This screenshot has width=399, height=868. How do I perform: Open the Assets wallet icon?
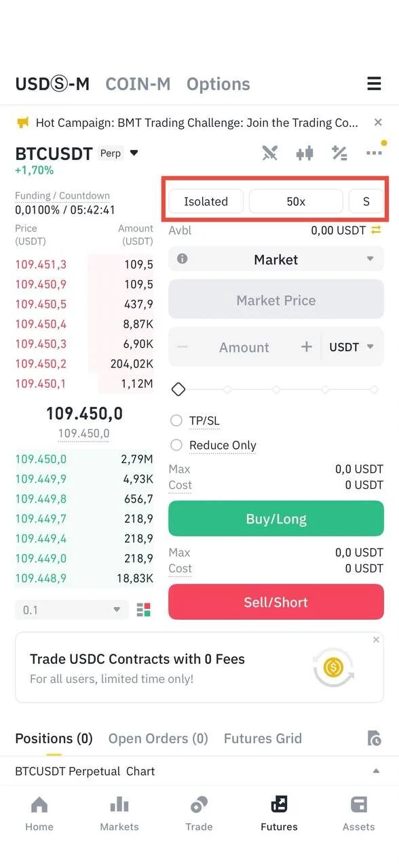[358, 805]
